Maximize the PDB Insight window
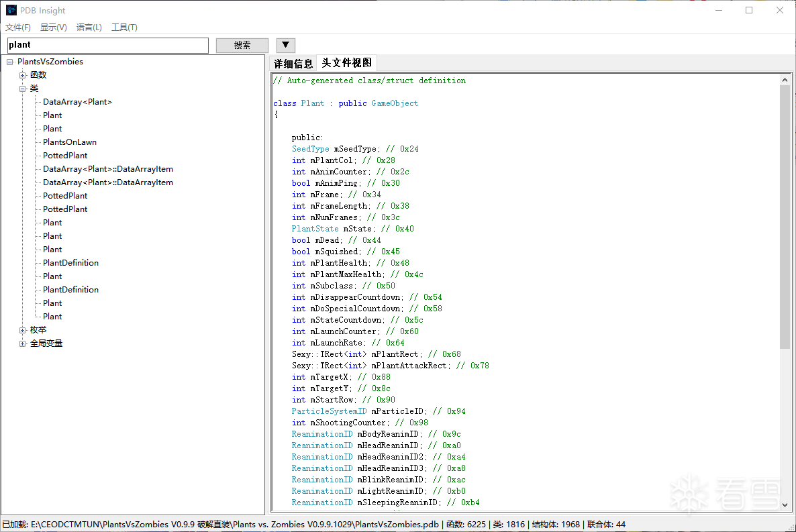Viewport: 796px width, 532px height. pos(749,10)
